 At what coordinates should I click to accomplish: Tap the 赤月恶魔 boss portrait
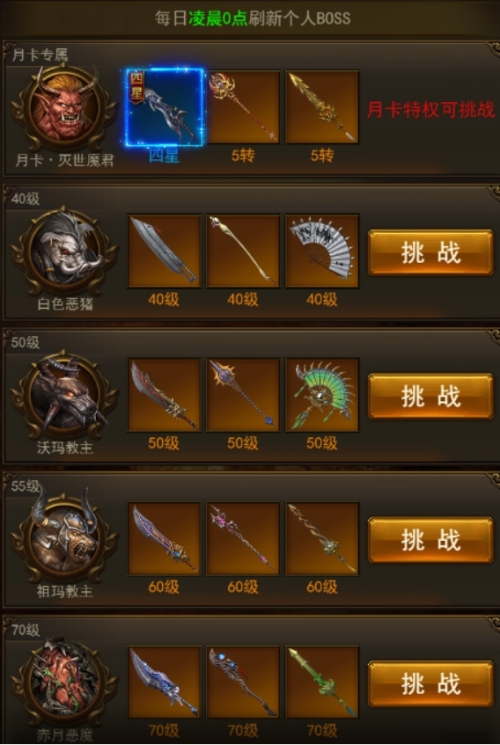tap(64, 682)
